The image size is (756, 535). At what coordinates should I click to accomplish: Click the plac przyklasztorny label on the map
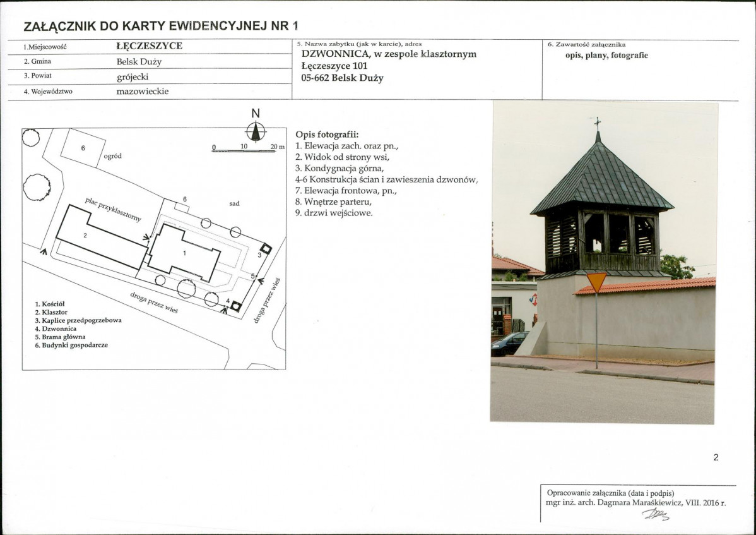point(114,209)
